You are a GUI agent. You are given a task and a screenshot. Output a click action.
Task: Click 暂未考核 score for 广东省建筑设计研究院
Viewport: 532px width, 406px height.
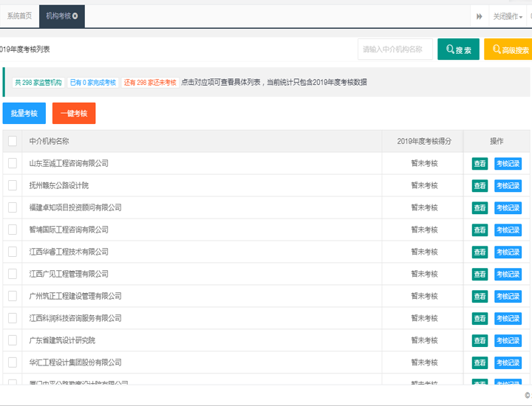click(x=424, y=340)
